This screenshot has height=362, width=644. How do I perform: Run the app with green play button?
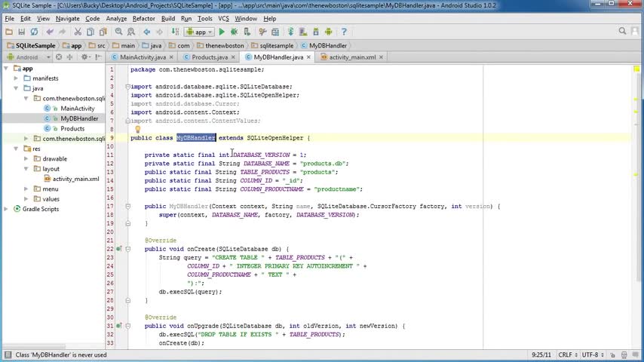coord(222,32)
